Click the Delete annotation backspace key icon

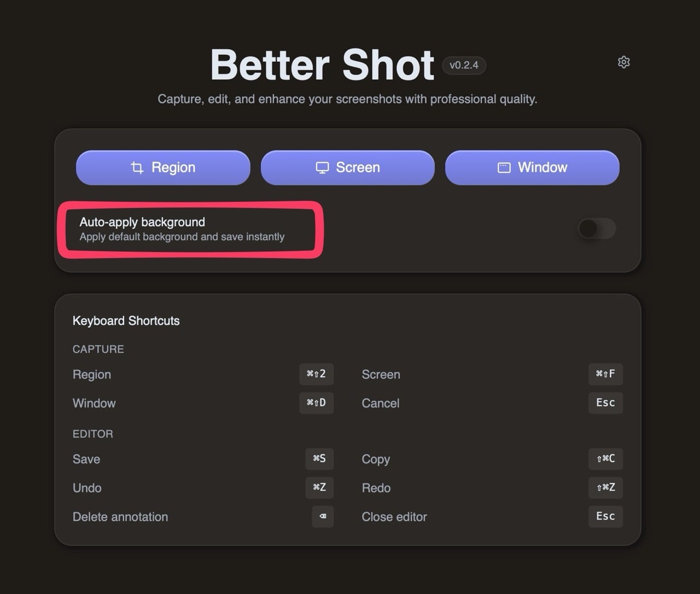323,516
